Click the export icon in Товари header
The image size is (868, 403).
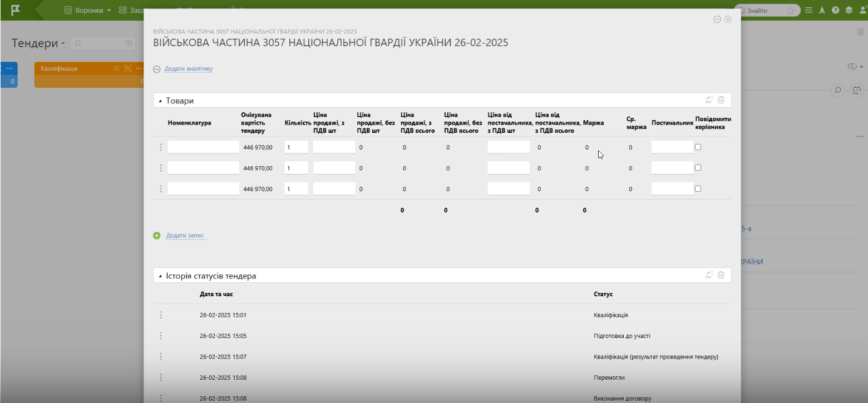pyautogui.click(x=709, y=100)
